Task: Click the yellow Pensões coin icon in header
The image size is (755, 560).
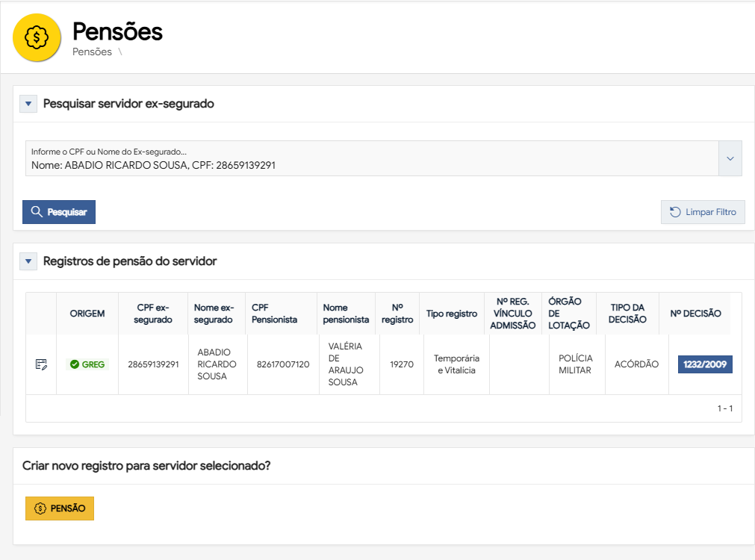Action: click(37, 37)
